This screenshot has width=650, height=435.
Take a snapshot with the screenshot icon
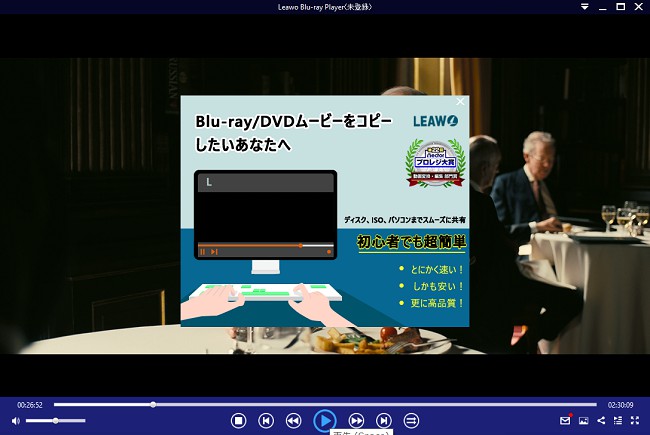[583, 421]
